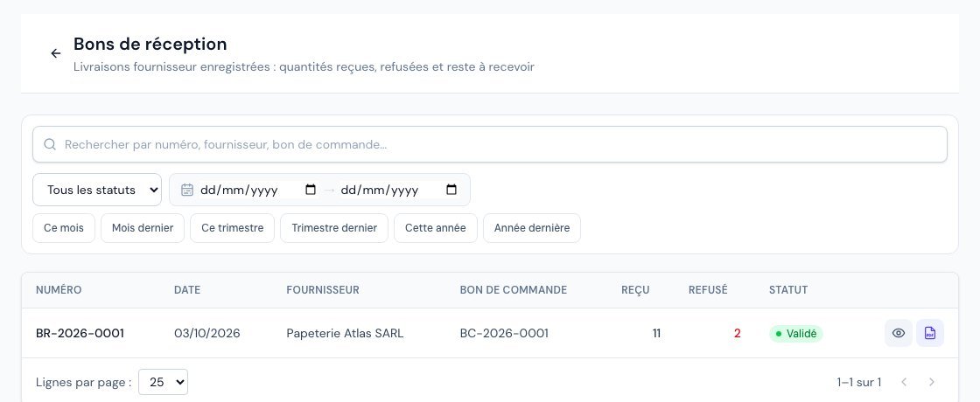The width and height of the screenshot is (980, 402).
Task: Open the 'Tous les statuts' status dropdown
Action: coord(97,190)
